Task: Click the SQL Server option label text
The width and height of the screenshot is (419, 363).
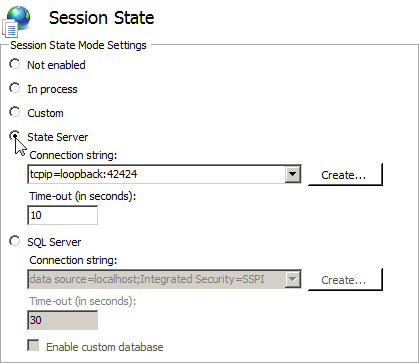Action: pos(54,242)
